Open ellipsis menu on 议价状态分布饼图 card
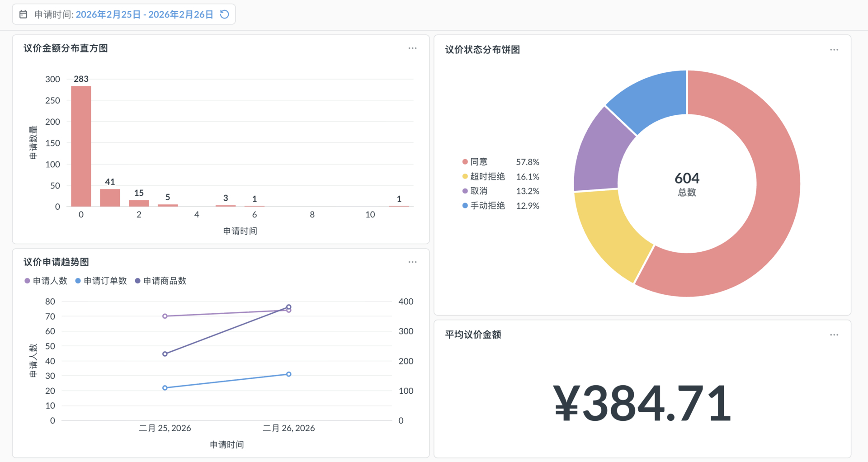868x462 pixels. (x=834, y=50)
